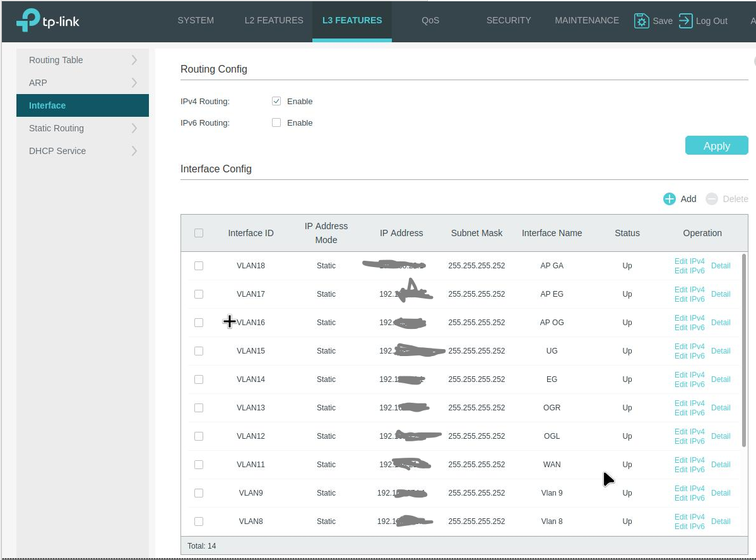
Task: Click the 'AP GA' interface name cell
Action: pos(552,266)
